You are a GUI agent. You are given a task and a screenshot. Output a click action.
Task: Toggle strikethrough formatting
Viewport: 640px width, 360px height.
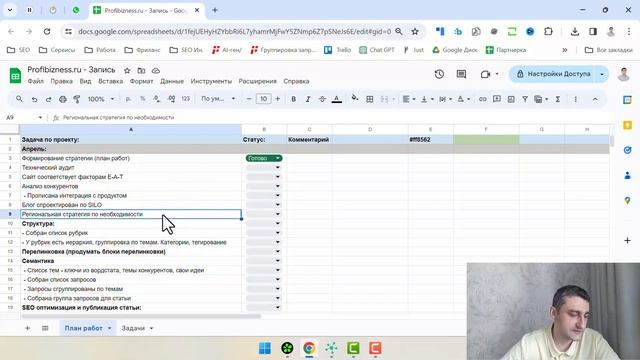(x=322, y=99)
